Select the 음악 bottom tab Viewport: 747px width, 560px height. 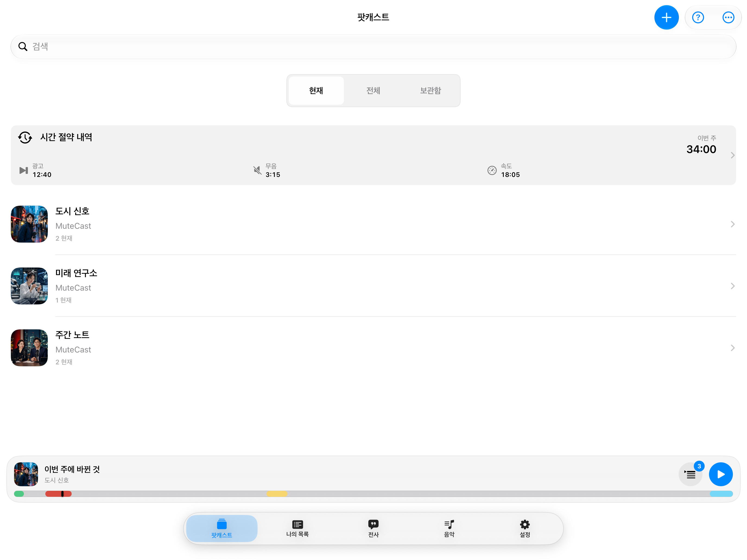click(449, 528)
